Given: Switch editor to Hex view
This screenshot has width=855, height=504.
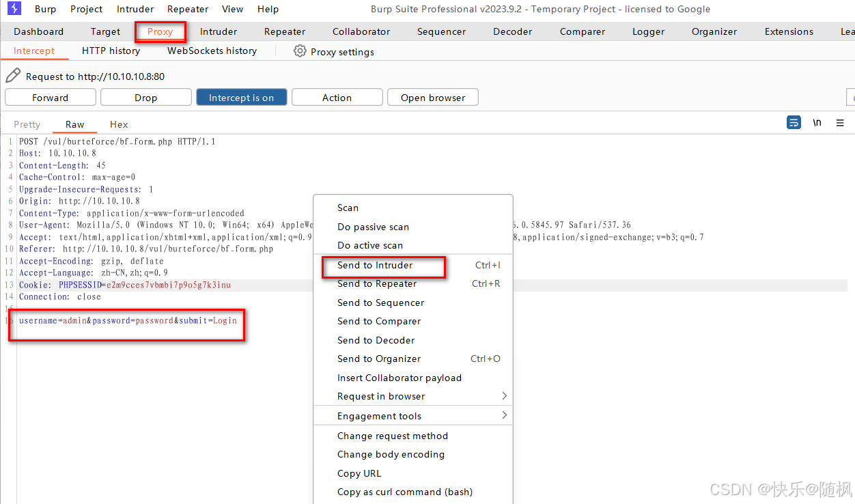Looking at the screenshot, I should pos(119,124).
